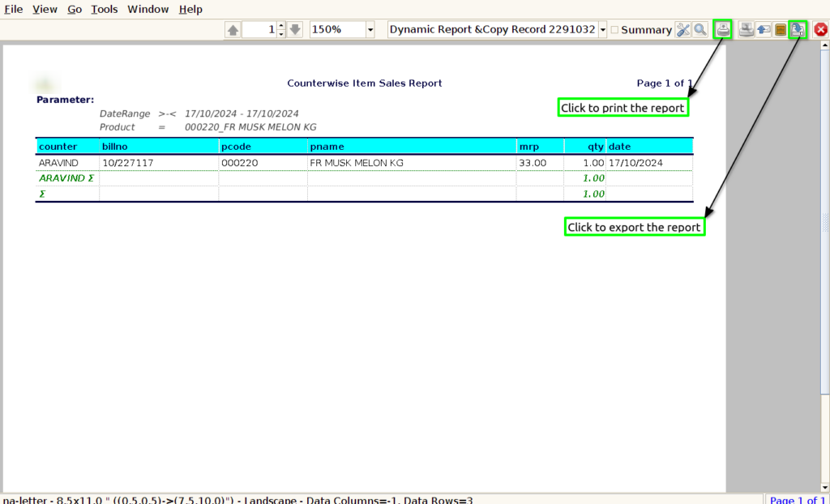Click the brown archive box icon
Screen dimensions: 830x504
[781, 30]
